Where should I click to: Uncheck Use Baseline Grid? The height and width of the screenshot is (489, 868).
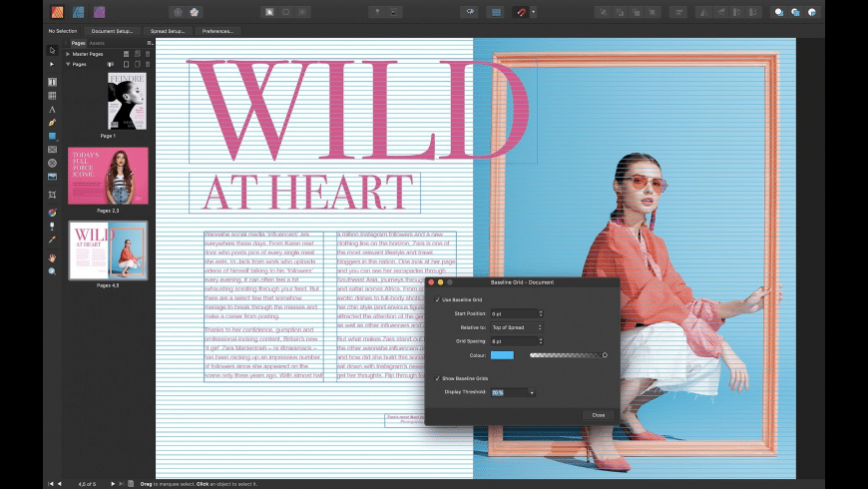pos(437,299)
